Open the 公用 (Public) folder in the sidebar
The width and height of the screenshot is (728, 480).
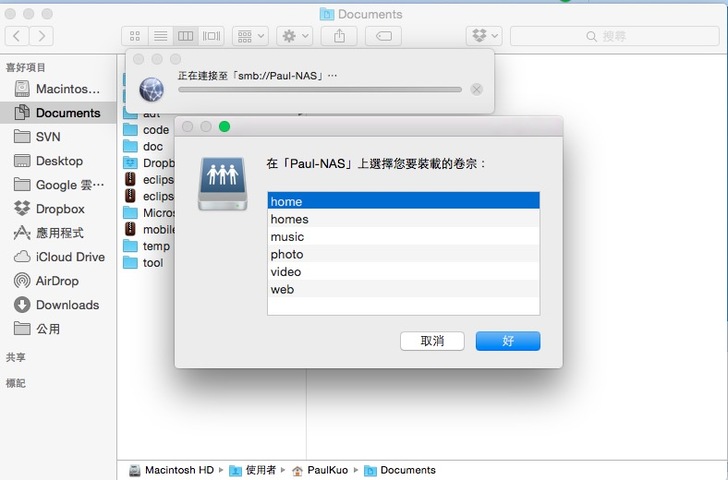[x=58, y=329]
